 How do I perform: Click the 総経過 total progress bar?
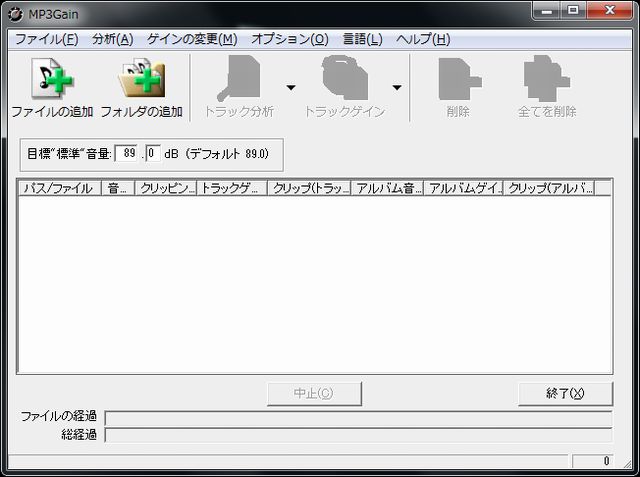point(358,435)
